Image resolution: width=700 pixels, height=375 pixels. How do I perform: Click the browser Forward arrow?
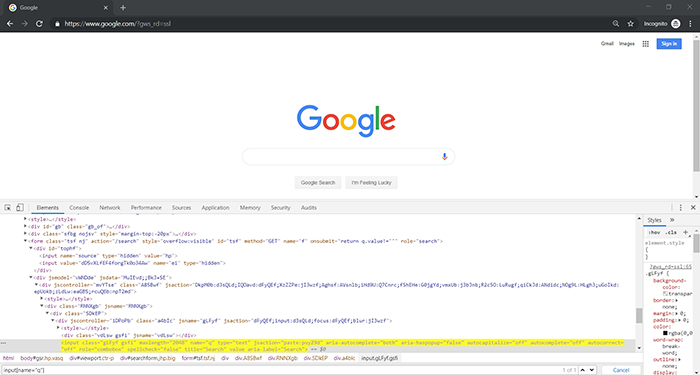[25, 24]
